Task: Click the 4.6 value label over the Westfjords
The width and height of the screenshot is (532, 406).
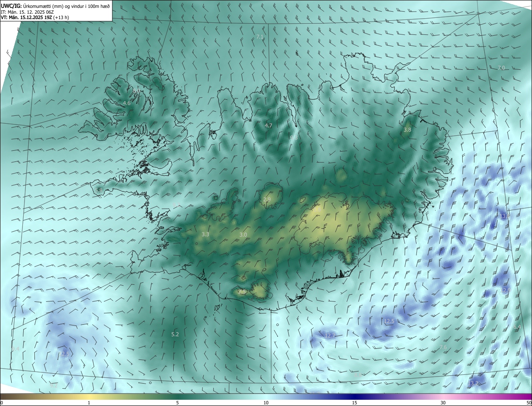Action: point(127,103)
